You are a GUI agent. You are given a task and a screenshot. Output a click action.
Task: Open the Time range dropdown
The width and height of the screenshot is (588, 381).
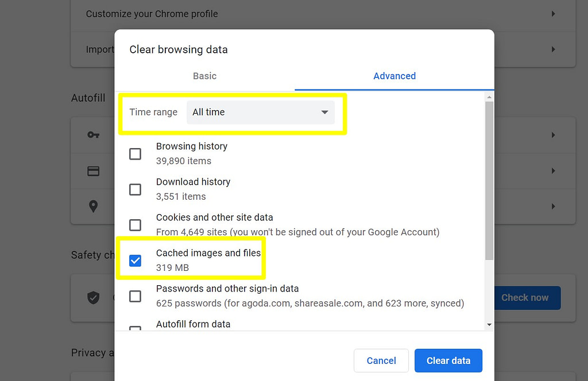(261, 112)
